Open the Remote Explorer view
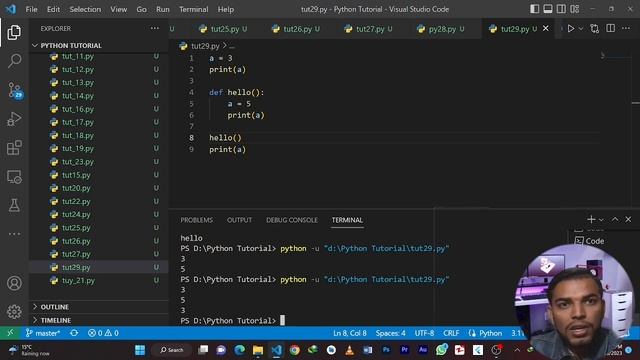The image size is (640, 360). [14, 177]
